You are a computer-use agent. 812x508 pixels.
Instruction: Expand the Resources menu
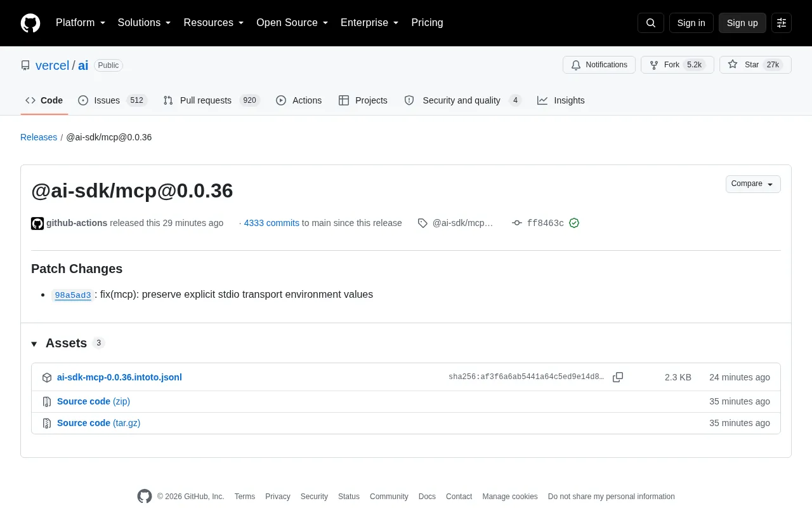coord(214,23)
